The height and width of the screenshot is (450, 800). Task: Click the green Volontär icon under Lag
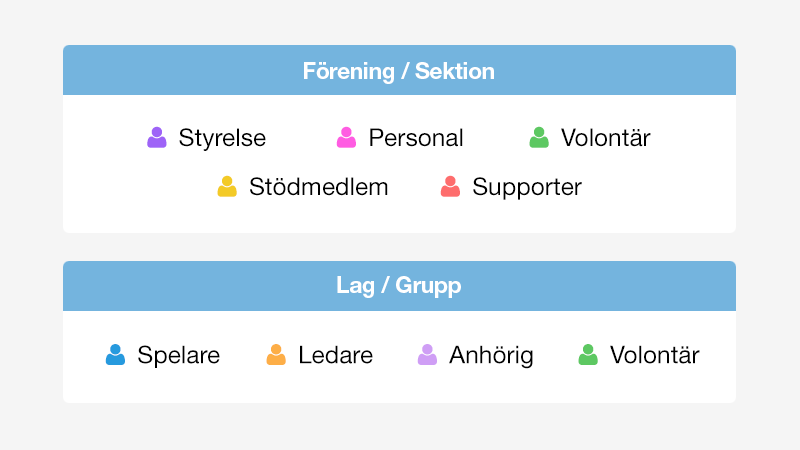coord(588,355)
